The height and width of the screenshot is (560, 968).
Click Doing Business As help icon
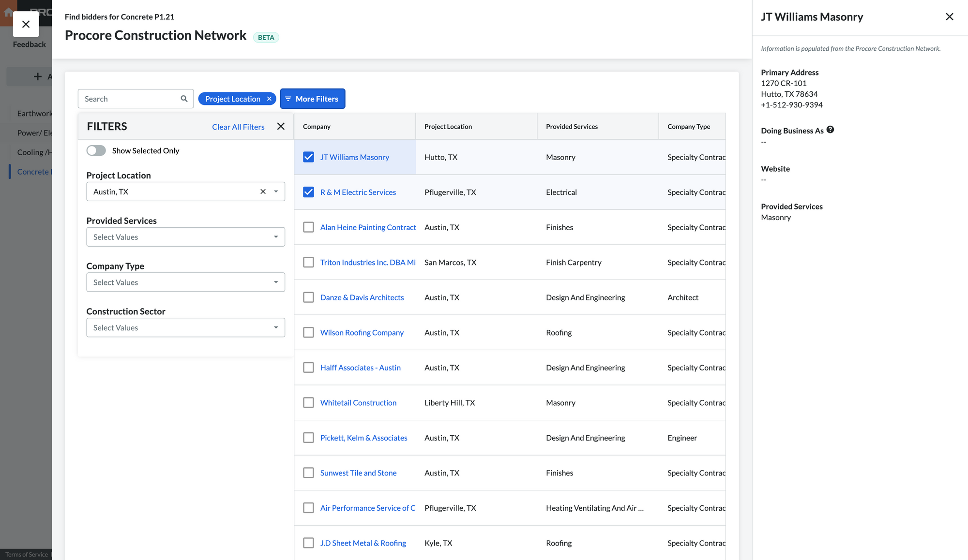coord(830,130)
